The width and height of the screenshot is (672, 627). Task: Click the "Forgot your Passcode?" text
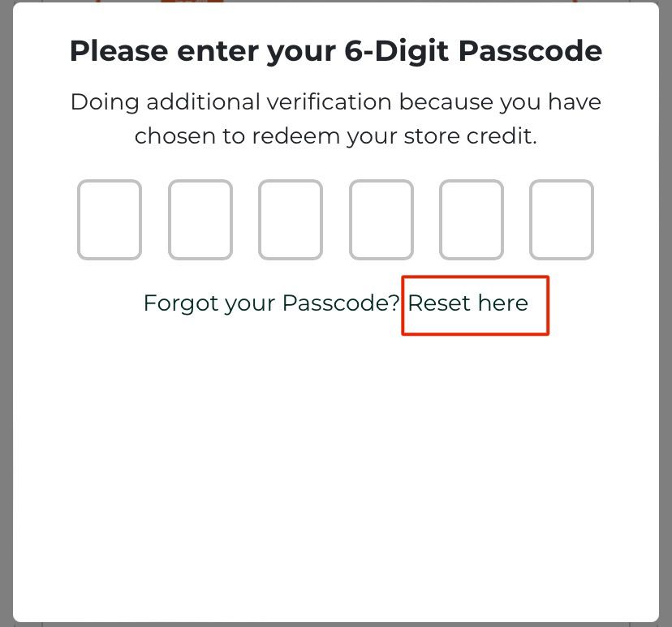pyautogui.click(x=272, y=303)
